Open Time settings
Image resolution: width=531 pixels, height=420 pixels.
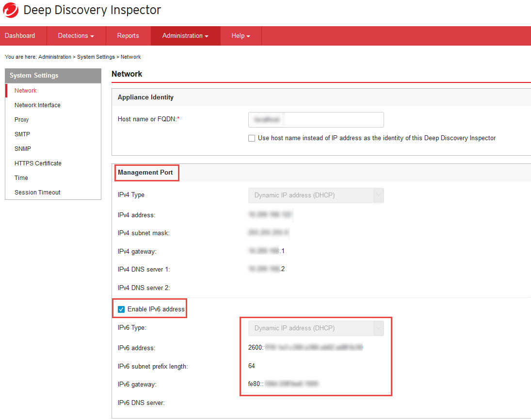pyautogui.click(x=21, y=178)
